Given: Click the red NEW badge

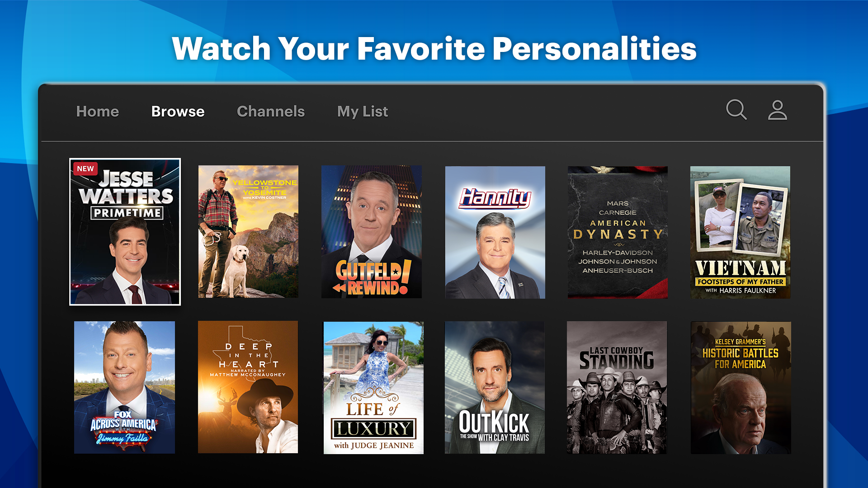Looking at the screenshot, I should (85, 169).
